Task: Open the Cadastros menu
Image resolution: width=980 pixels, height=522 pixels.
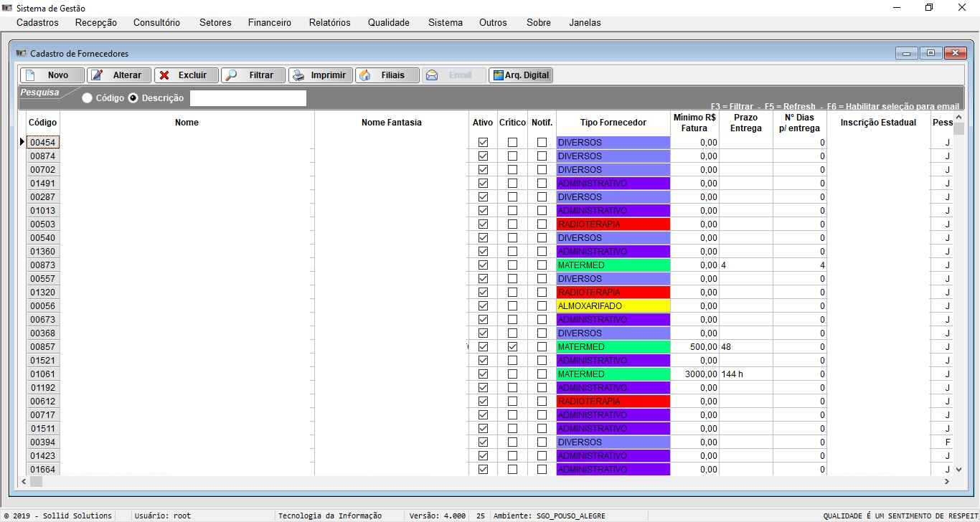Action: click(x=37, y=23)
